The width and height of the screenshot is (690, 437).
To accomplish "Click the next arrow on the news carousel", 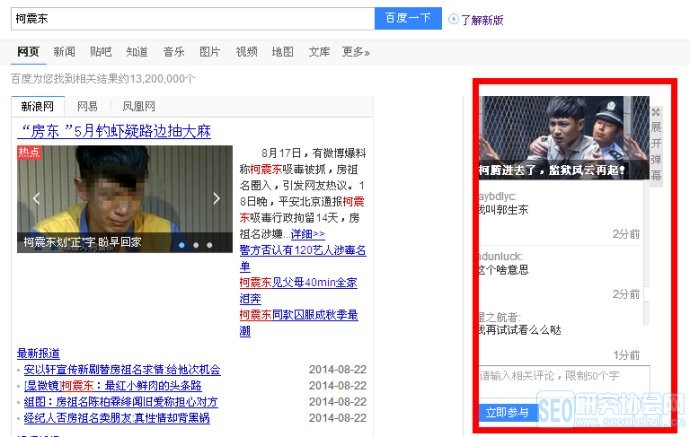I will point(216,199).
